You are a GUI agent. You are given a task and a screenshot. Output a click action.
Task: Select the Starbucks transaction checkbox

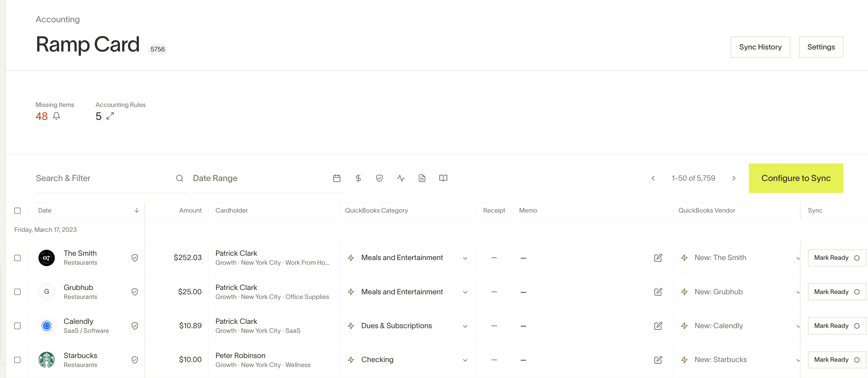(x=18, y=360)
